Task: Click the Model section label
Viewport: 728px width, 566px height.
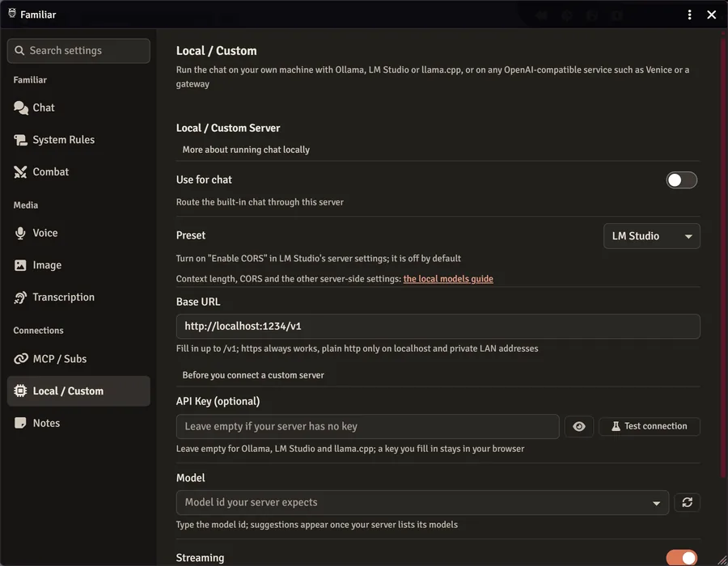Action: pyautogui.click(x=190, y=478)
